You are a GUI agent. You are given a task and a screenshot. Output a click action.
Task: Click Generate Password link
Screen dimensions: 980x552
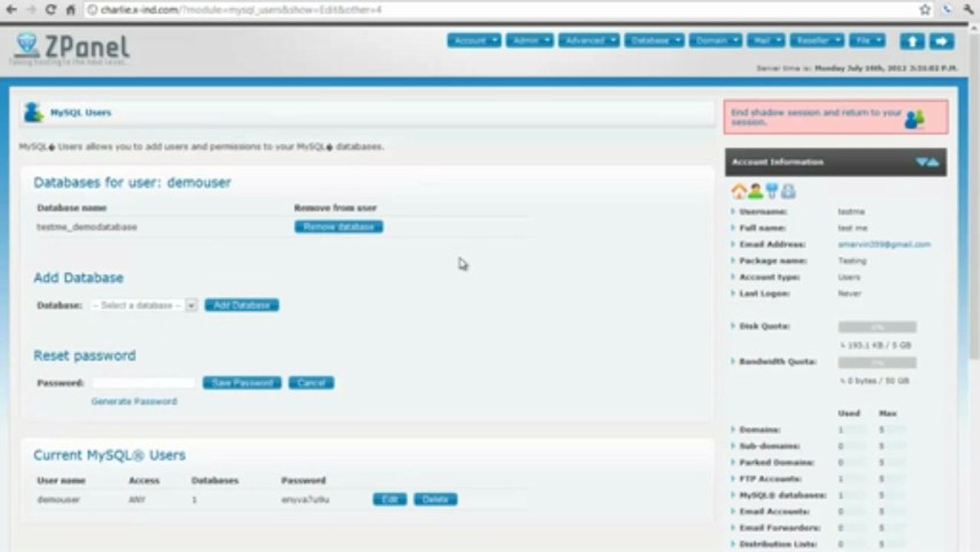134,401
